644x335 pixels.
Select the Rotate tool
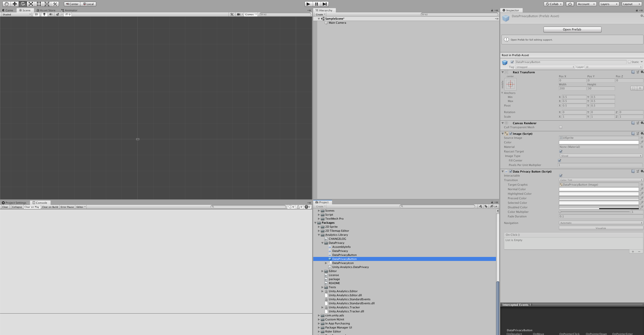(23, 4)
